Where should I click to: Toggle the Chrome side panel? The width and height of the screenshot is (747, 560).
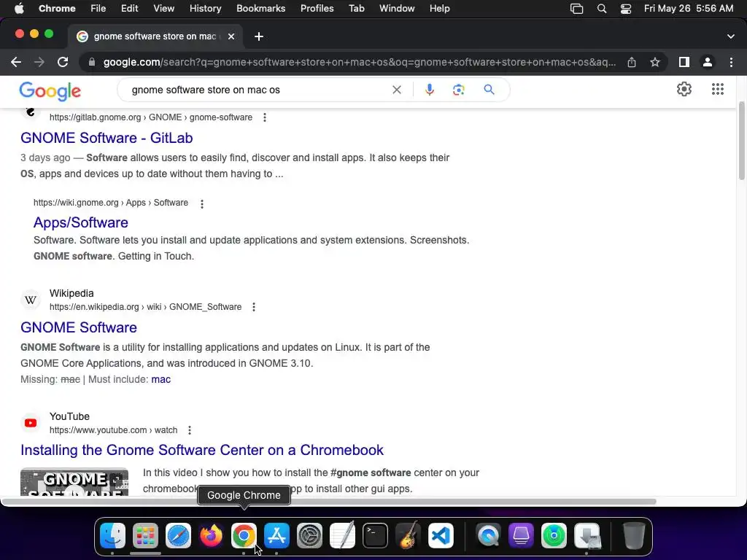point(684,62)
